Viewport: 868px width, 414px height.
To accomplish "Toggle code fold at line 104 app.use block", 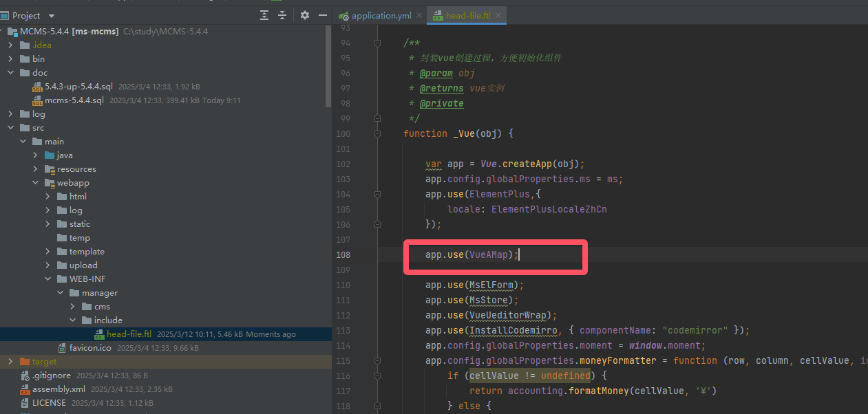I will [x=377, y=194].
